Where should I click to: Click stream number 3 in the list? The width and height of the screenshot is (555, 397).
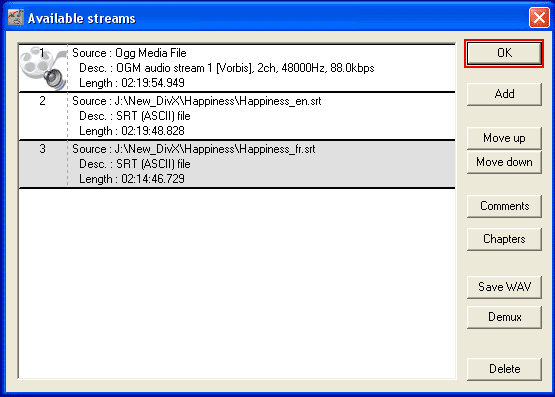42,149
